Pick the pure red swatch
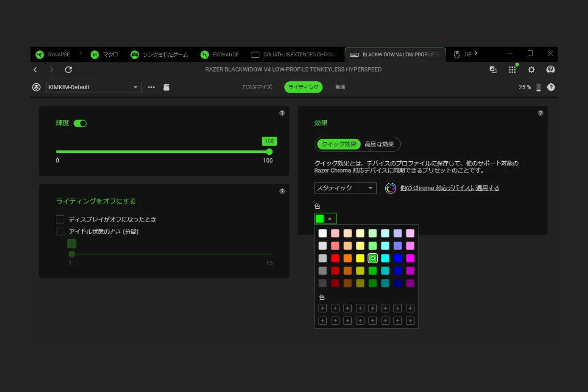 click(335, 258)
